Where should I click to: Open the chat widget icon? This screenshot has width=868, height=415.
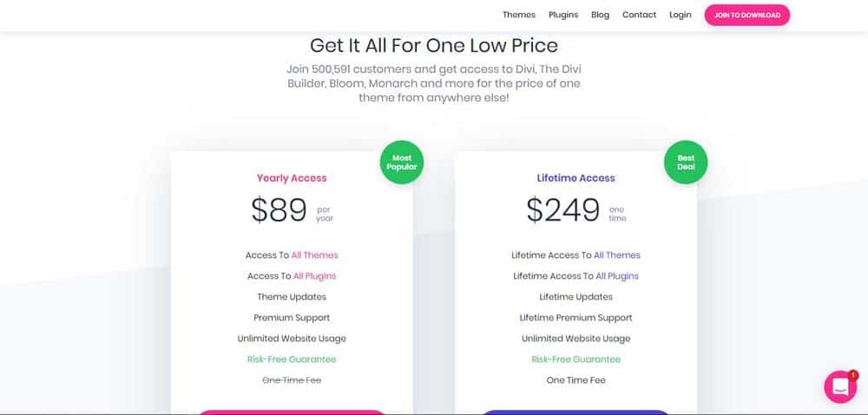click(x=839, y=386)
